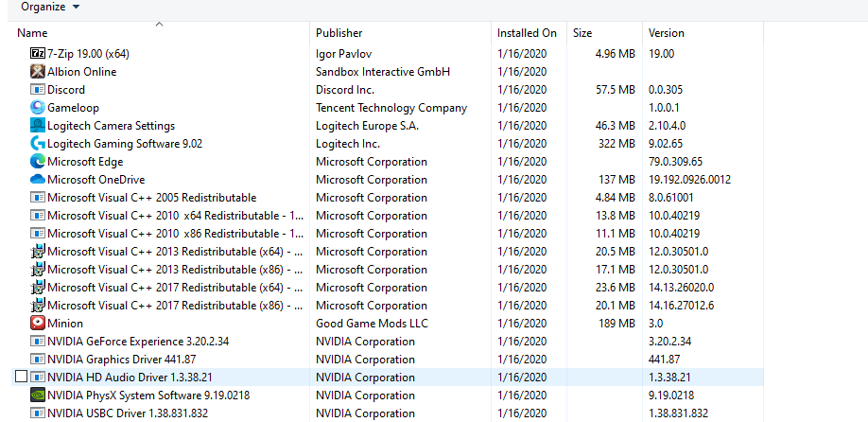This screenshot has height=422, width=868.
Task: Click publisher Sandbox Interactive GmbH
Action: click(x=383, y=72)
